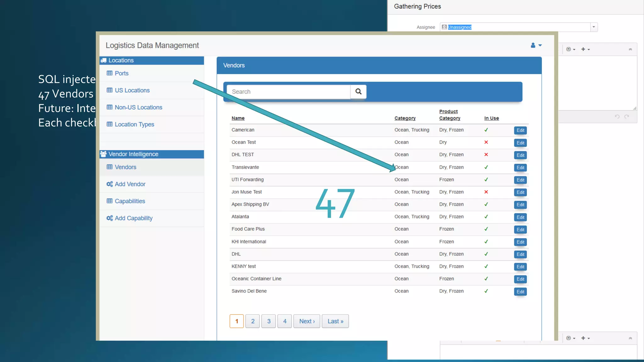Click the table icon beside US Locations
The height and width of the screenshot is (362, 644).
[x=109, y=90]
